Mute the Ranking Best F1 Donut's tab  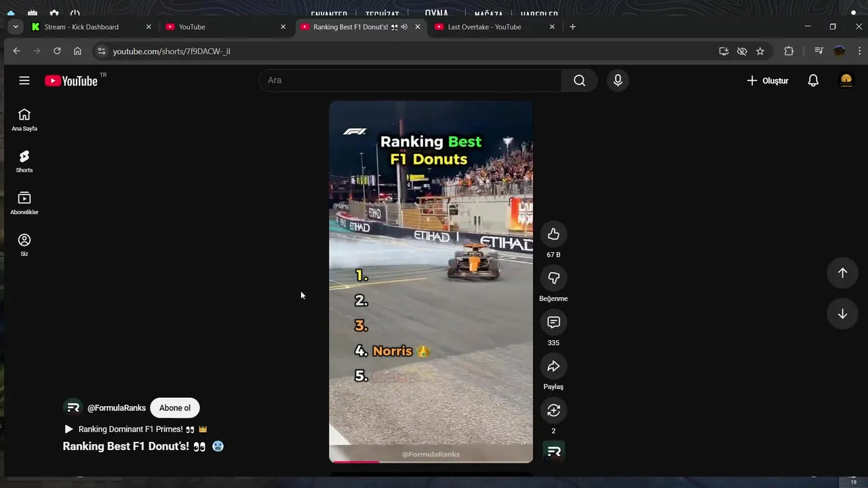click(x=404, y=27)
